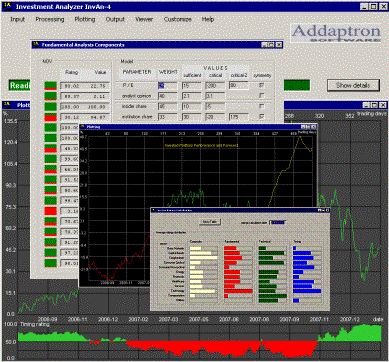Screen dimensions: 389x362
Task: Maximize the Fundamental Analysis Components window
Action: point(271,45)
